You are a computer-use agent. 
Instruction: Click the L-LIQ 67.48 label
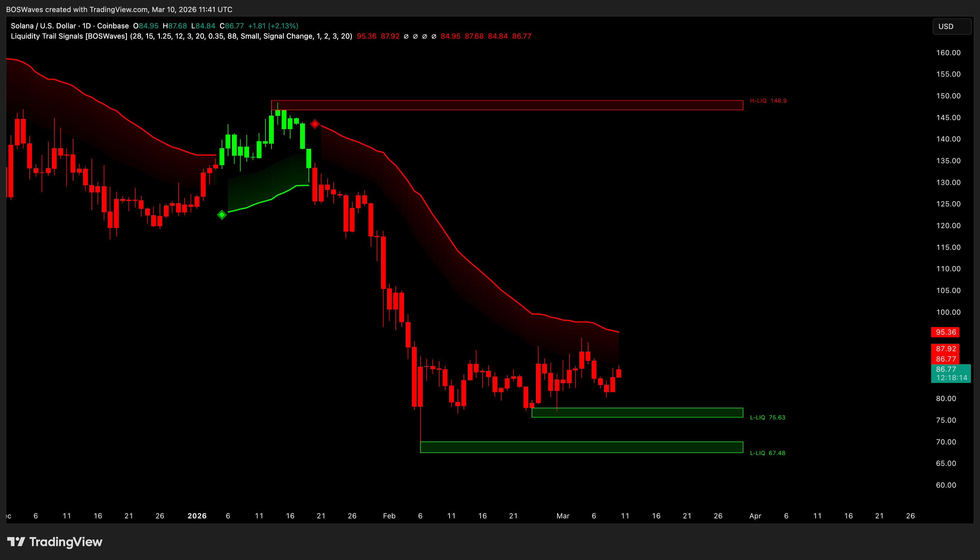(x=767, y=453)
